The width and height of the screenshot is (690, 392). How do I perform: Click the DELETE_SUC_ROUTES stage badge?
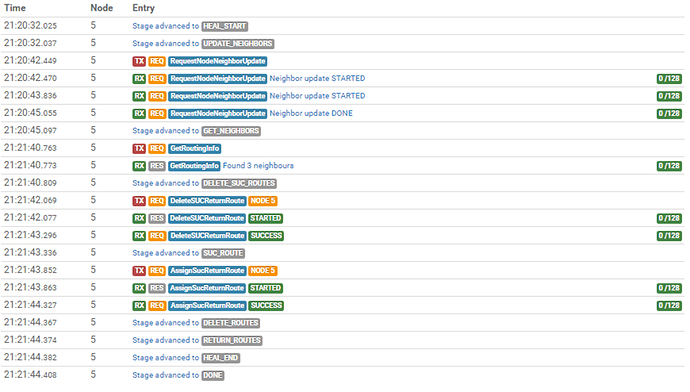(x=239, y=183)
